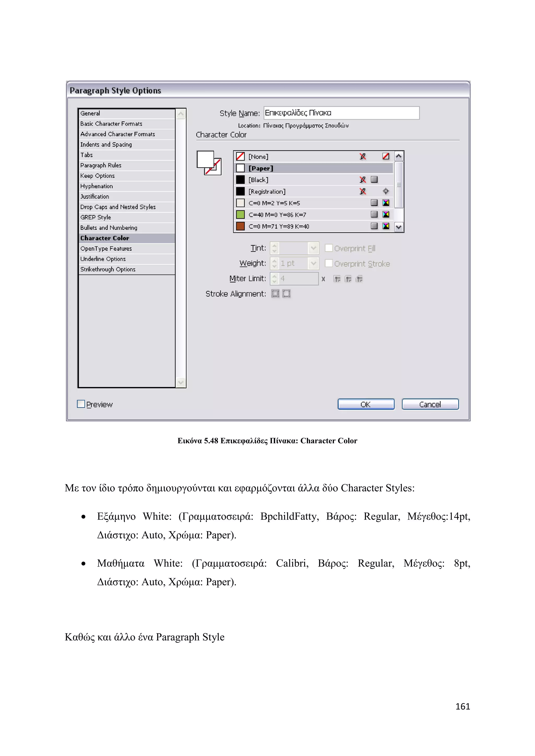Click the Miter Limit value field
The image size is (535, 756).
point(299,279)
